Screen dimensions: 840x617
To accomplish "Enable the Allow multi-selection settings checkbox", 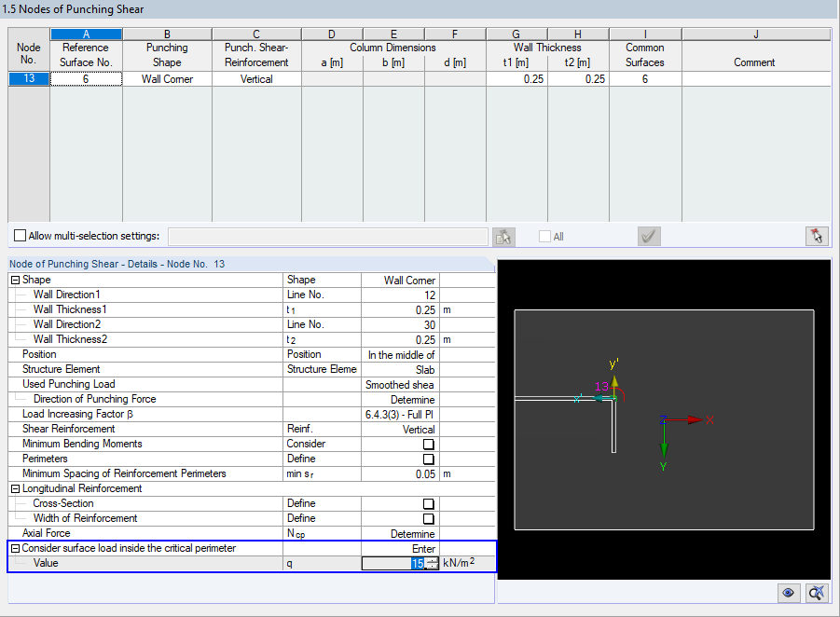I will click(x=17, y=235).
